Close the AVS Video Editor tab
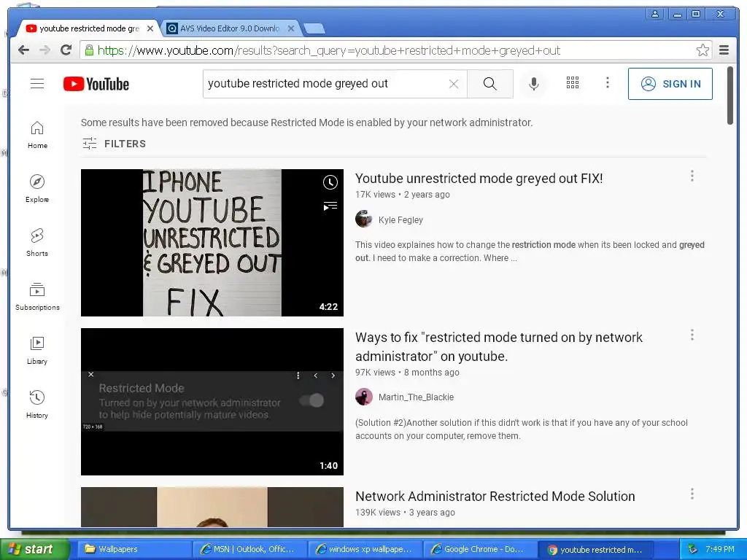This screenshot has height=560, width=747. [291, 28]
